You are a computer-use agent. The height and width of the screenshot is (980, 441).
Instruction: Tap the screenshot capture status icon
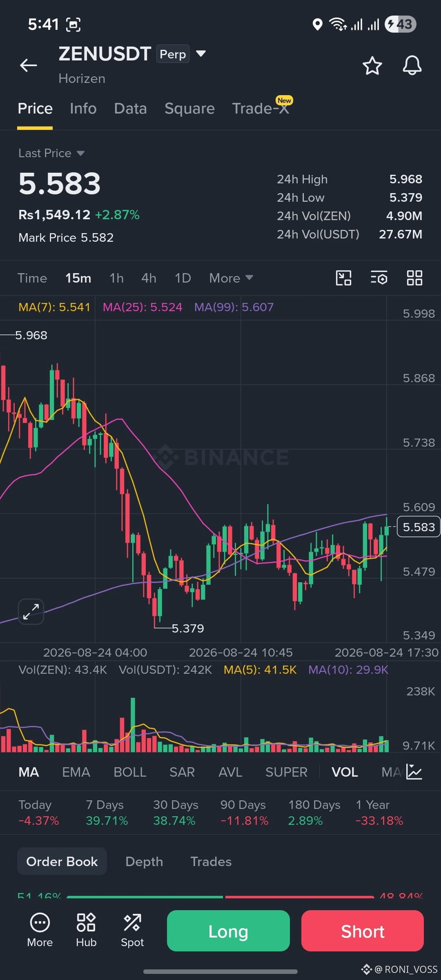(x=73, y=24)
